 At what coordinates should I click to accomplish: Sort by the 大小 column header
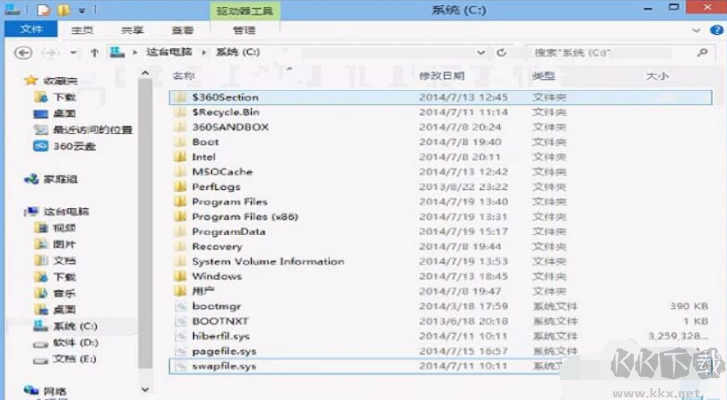pyautogui.click(x=657, y=76)
